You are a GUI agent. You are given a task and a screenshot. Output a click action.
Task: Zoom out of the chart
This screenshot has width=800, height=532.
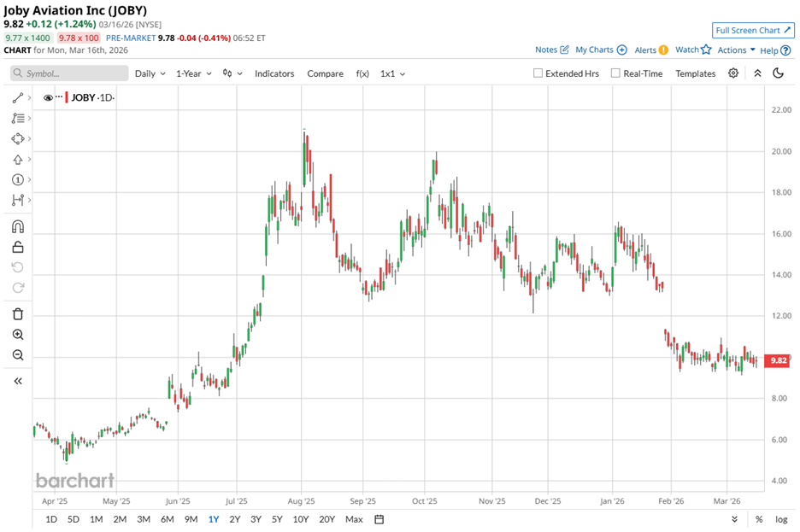click(18, 355)
